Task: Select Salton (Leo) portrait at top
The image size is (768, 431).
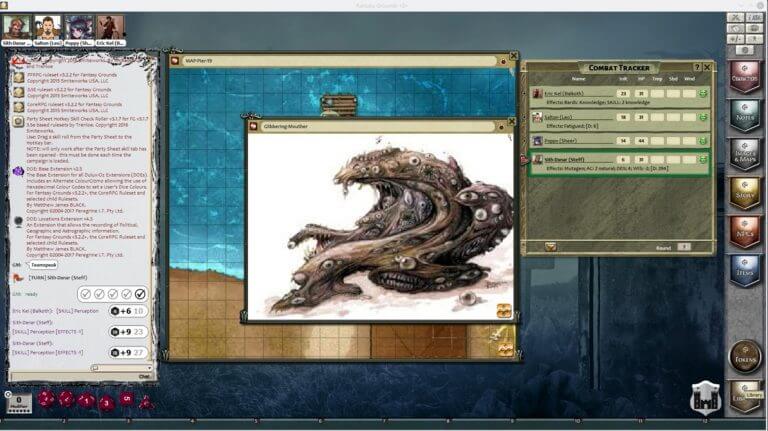Action: pyautogui.click(x=48, y=27)
